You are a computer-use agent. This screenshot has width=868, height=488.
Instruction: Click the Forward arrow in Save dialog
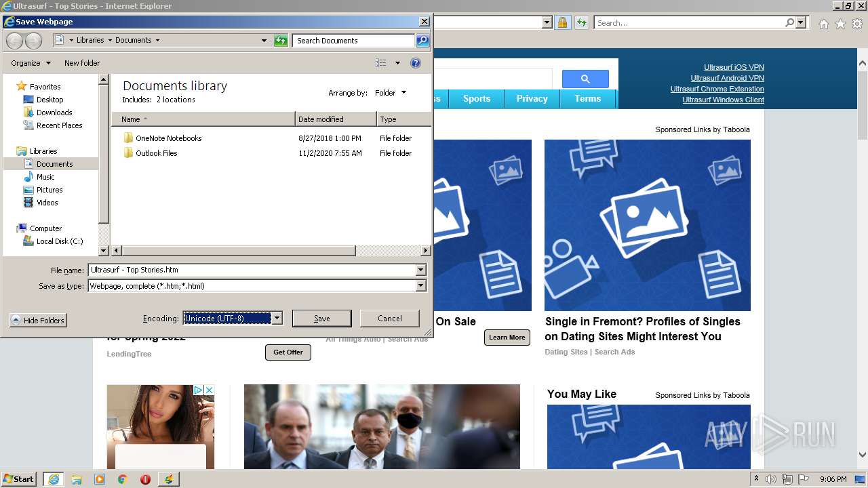(33, 41)
